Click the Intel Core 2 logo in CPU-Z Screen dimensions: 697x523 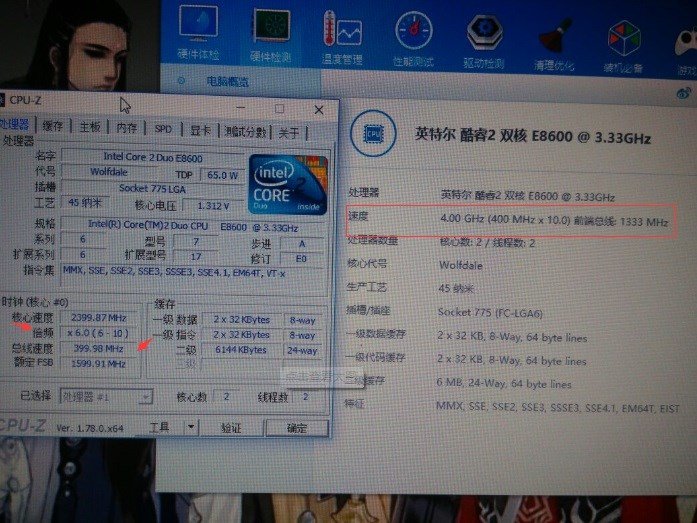(288, 184)
